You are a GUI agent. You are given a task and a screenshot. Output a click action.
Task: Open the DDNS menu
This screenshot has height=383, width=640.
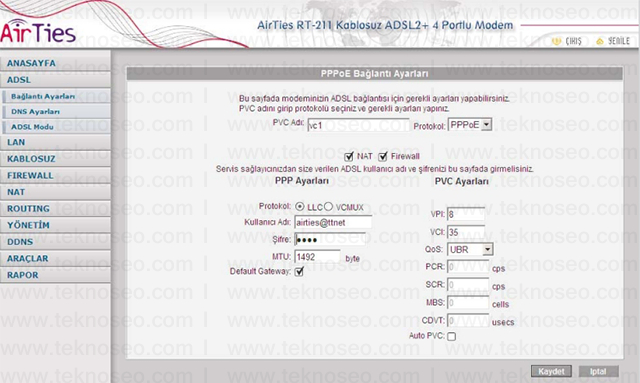click(55, 242)
